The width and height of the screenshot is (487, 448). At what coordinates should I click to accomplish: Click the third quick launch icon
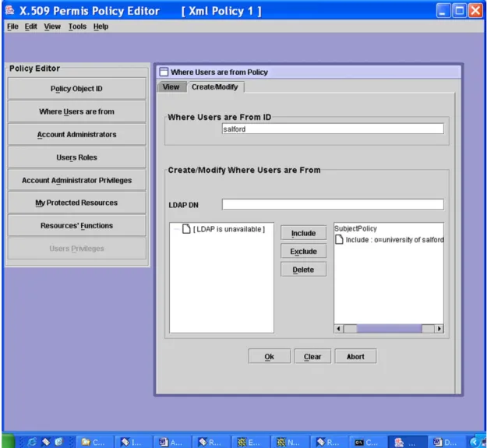[x=59, y=442]
